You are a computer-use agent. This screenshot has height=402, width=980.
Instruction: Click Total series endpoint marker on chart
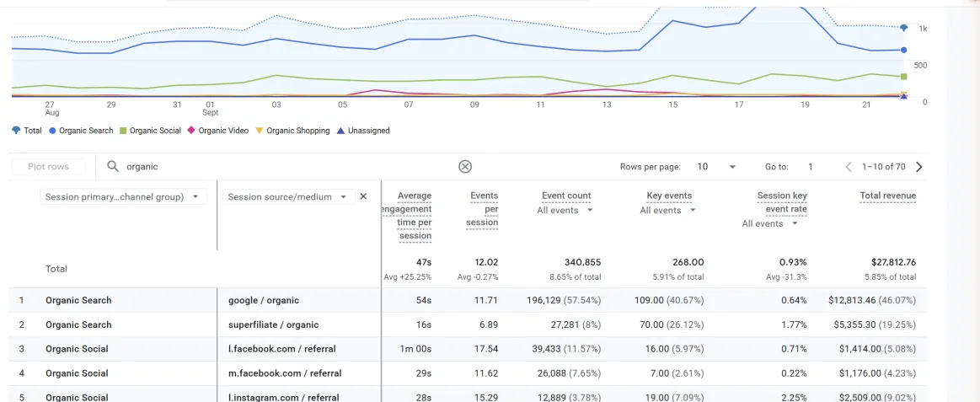pos(904,28)
